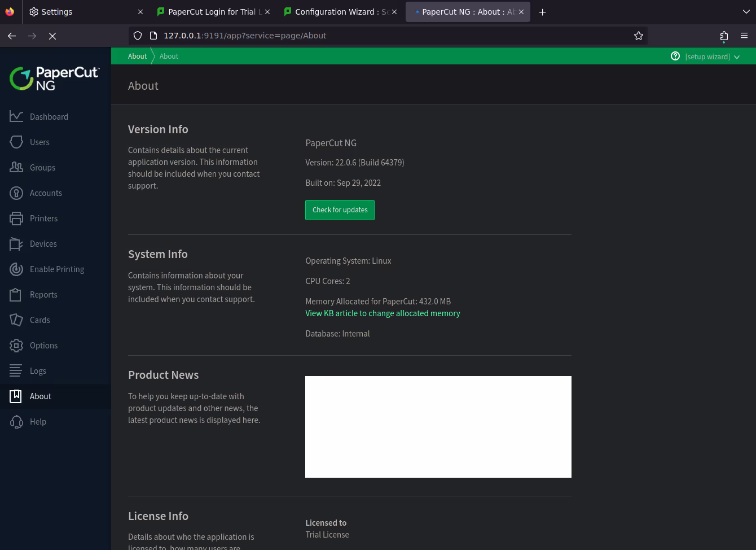Open Users menu item
The width and height of the screenshot is (756, 550).
[55, 142]
